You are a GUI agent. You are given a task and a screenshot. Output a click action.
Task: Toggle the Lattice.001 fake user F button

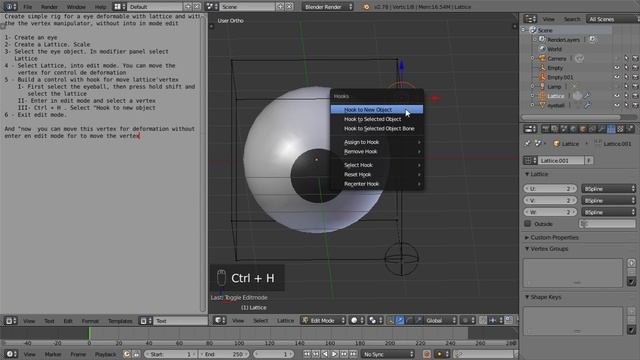pyautogui.click(x=589, y=160)
